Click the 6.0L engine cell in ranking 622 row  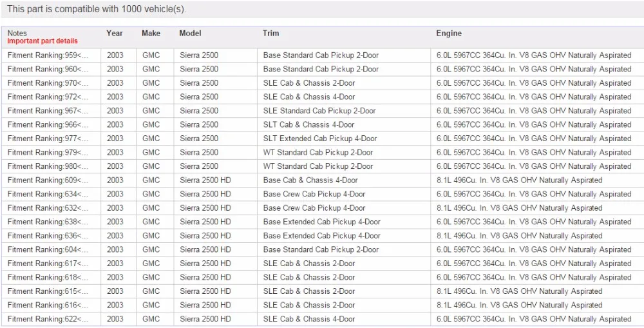pyautogui.click(x=537, y=320)
